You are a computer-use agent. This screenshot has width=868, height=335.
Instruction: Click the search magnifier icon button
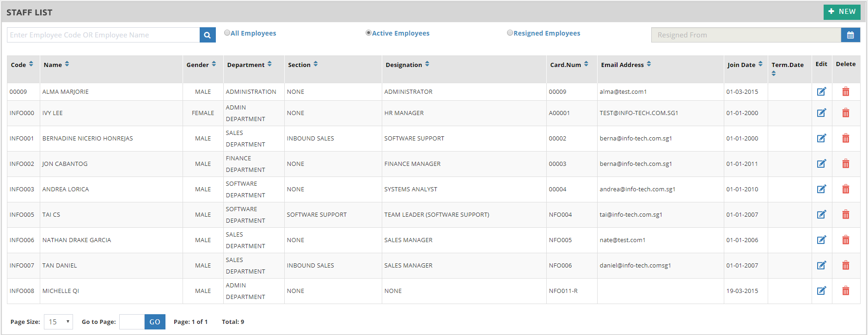click(x=208, y=35)
